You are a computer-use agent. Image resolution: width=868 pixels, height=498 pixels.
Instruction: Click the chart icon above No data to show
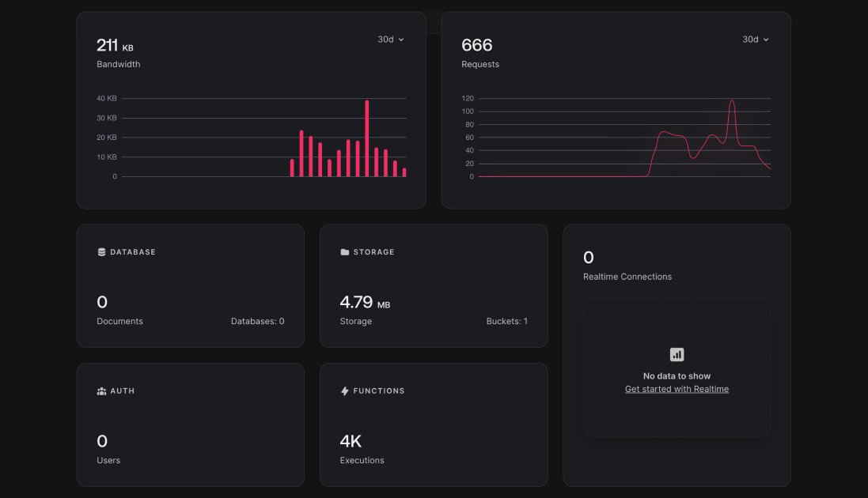click(677, 355)
